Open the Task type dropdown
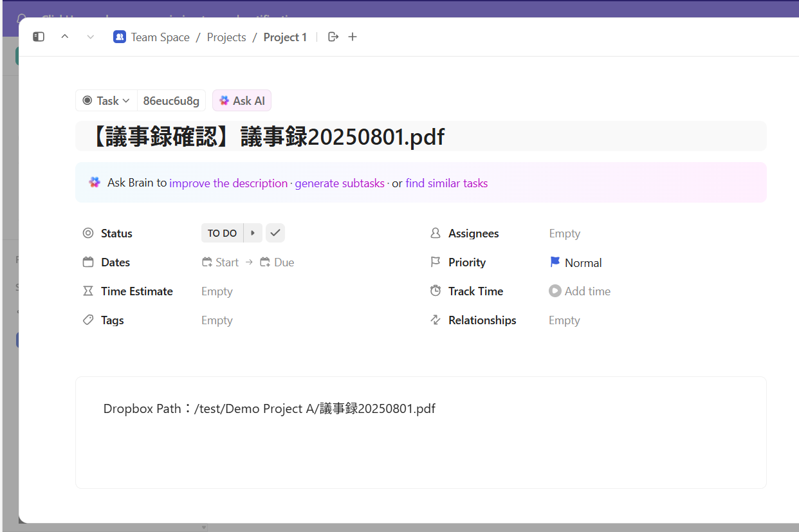799x532 pixels. [106, 101]
